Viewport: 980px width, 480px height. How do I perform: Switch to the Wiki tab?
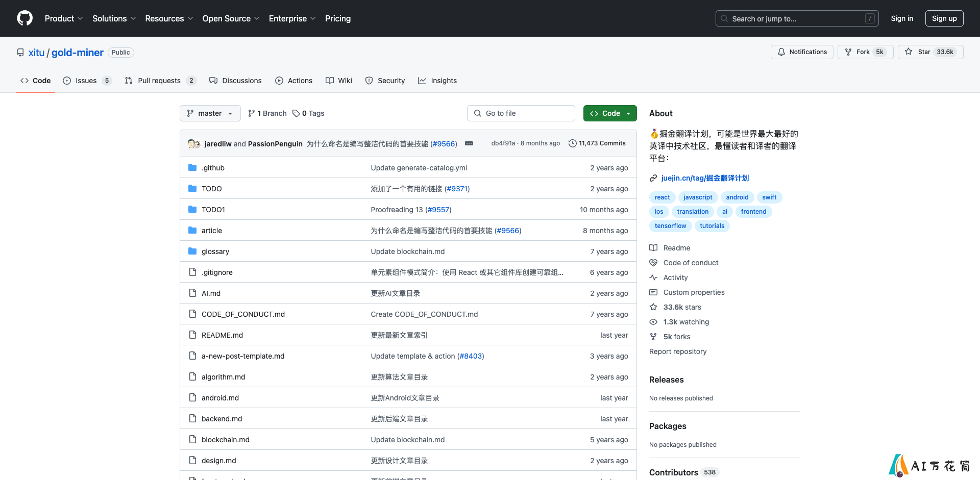click(x=339, y=81)
